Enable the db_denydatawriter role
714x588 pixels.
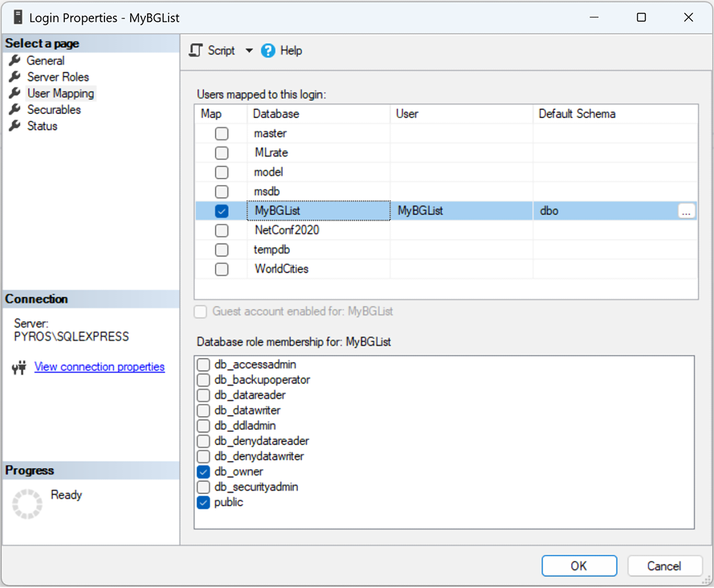(x=203, y=457)
